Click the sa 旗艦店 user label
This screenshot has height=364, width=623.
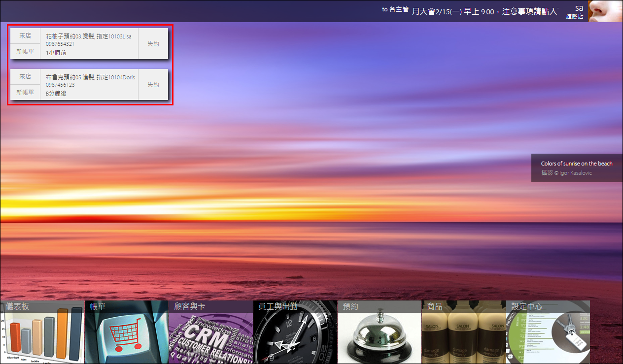(575, 12)
